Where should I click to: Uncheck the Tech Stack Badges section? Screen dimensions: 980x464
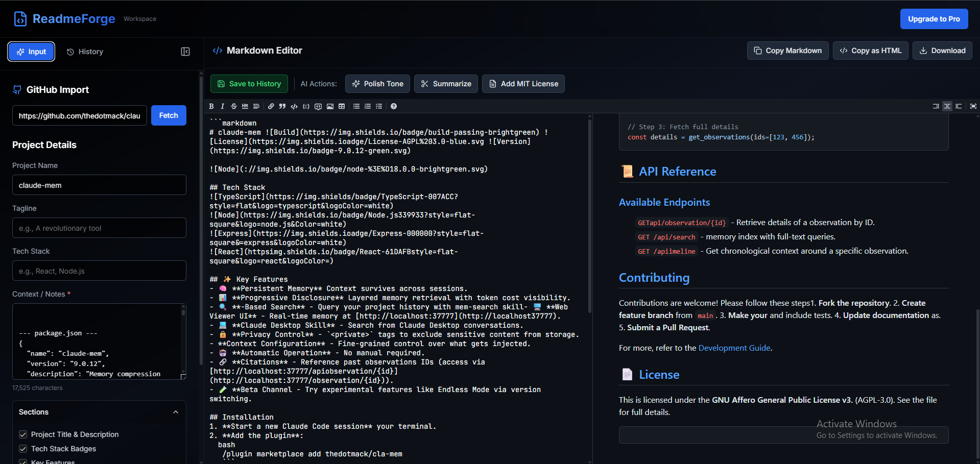click(x=23, y=449)
